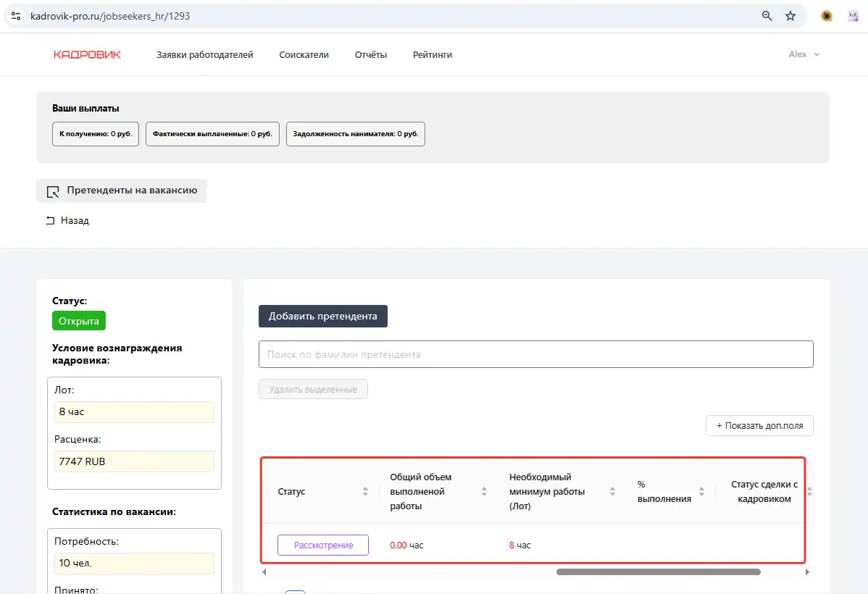Click the Претенденты на вакансию arrow icon
The height and width of the screenshot is (594, 868).
point(52,191)
